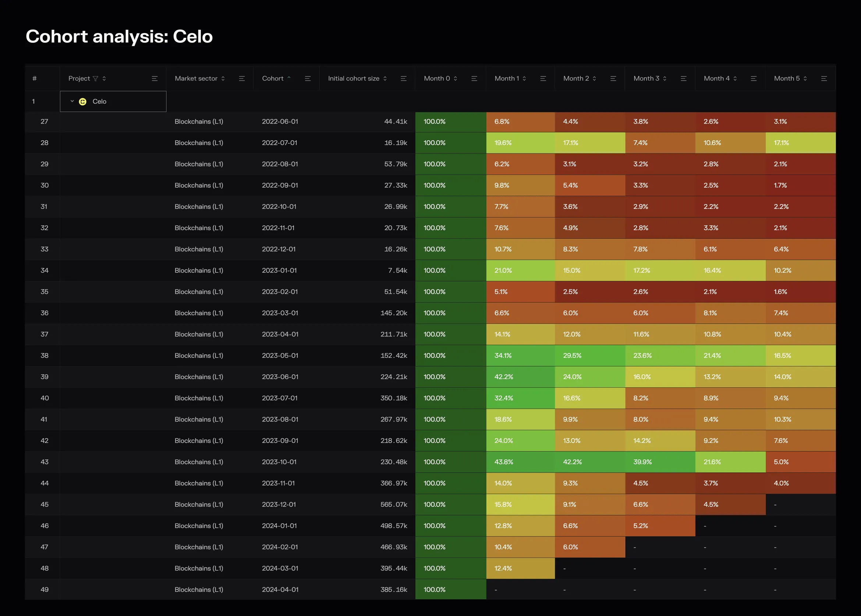Click the 29.5% Month 2 cell

590,355
